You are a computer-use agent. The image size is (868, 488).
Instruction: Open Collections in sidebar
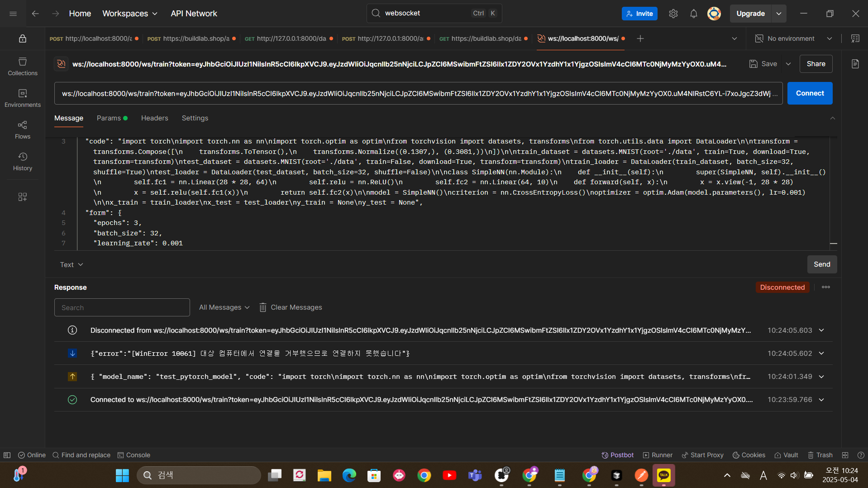point(23,67)
